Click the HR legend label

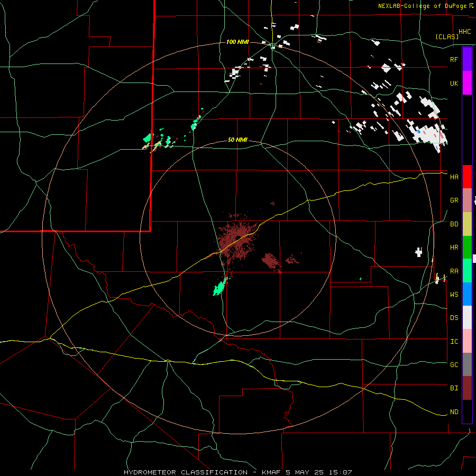click(x=454, y=248)
